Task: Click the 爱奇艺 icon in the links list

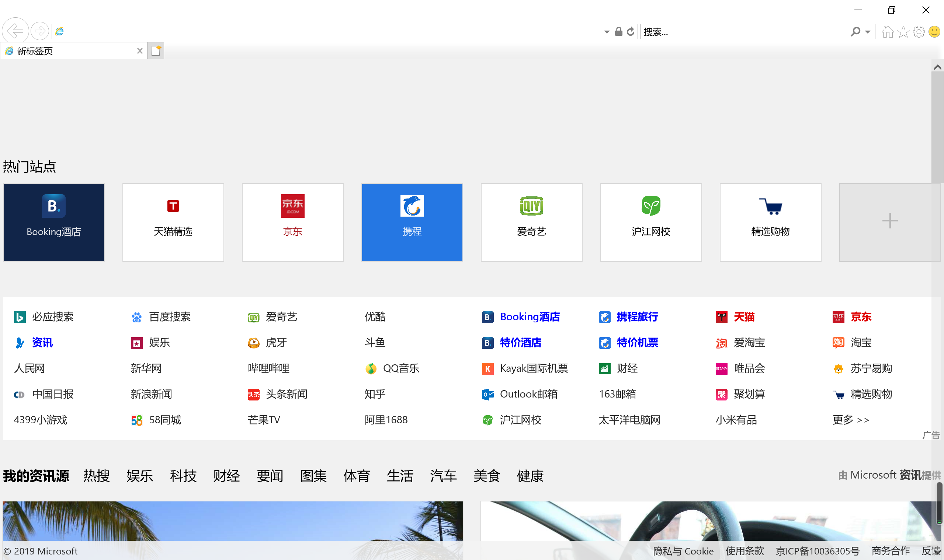Action: click(x=253, y=317)
